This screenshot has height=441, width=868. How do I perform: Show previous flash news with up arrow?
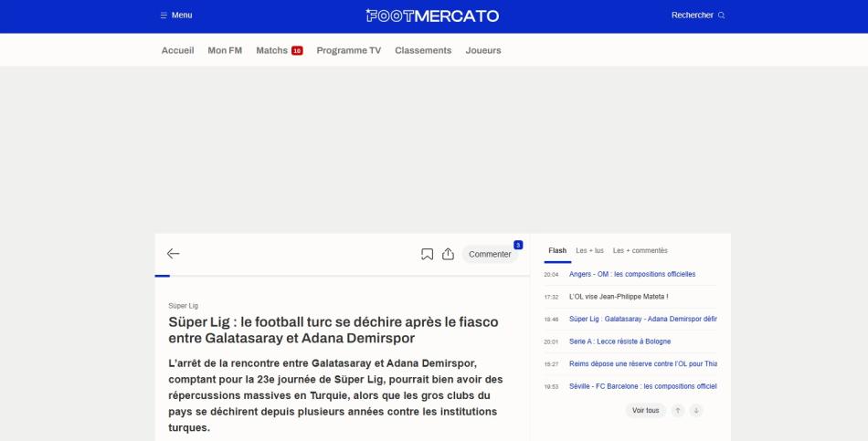point(678,411)
